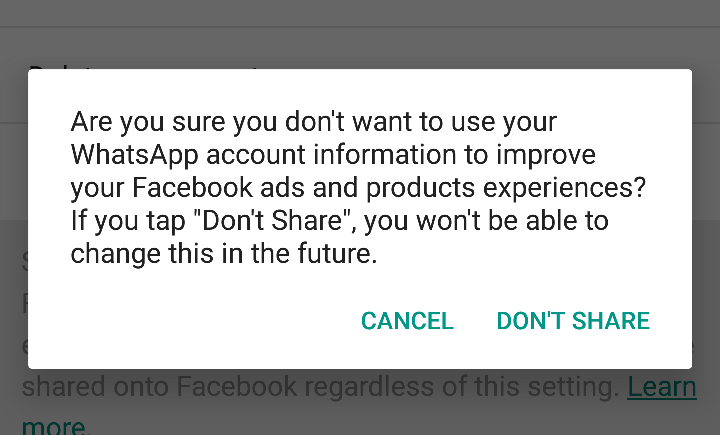The height and width of the screenshot is (435, 720).
Task: Click the word "Facebook" inside the dialog
Action: tap(192, 187)
